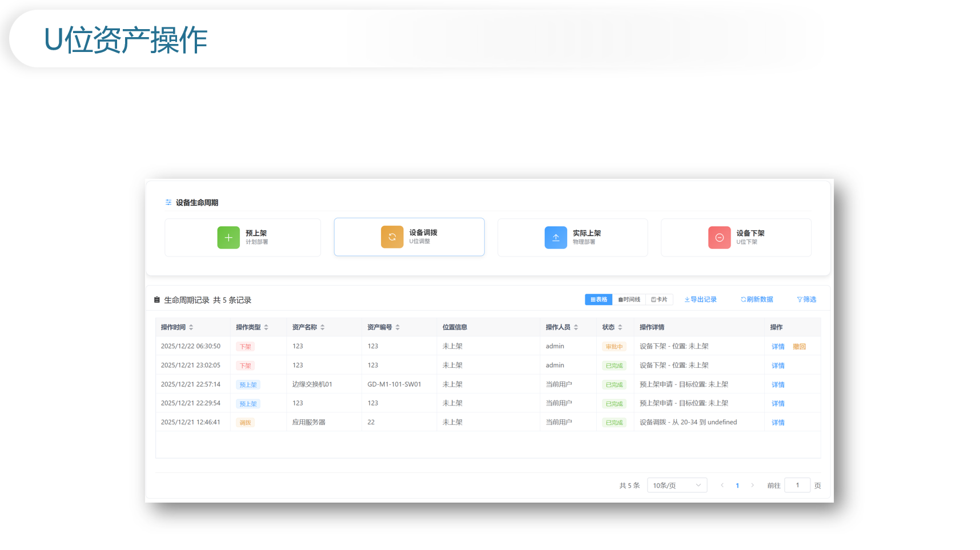Click the red 设备下架 minus icon
Image resolution: width=980 pixels, height=550 pixels.
tap(719, 238)
